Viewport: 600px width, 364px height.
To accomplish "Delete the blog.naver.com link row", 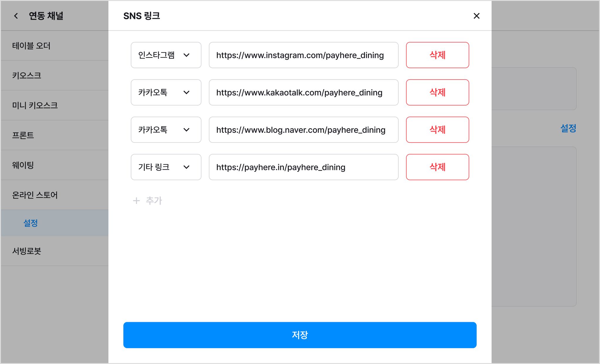I will click(x=437, y=130).
